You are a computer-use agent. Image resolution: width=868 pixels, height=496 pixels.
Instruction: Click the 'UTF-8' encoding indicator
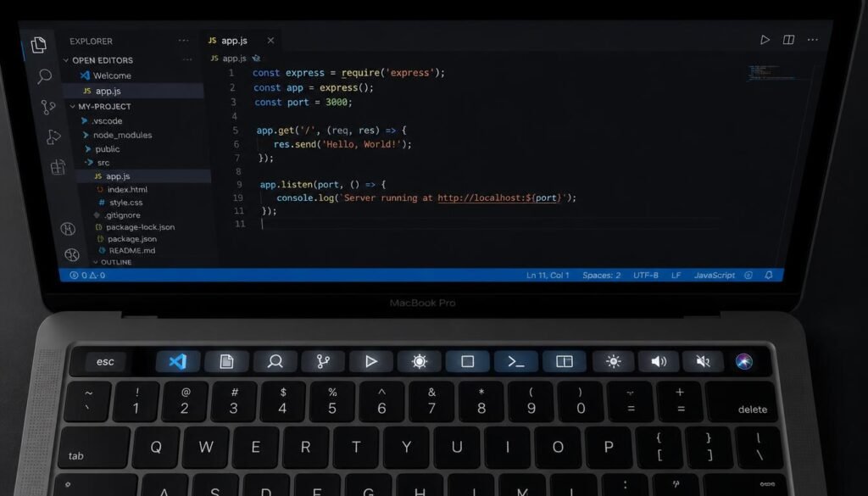[645, 275]
